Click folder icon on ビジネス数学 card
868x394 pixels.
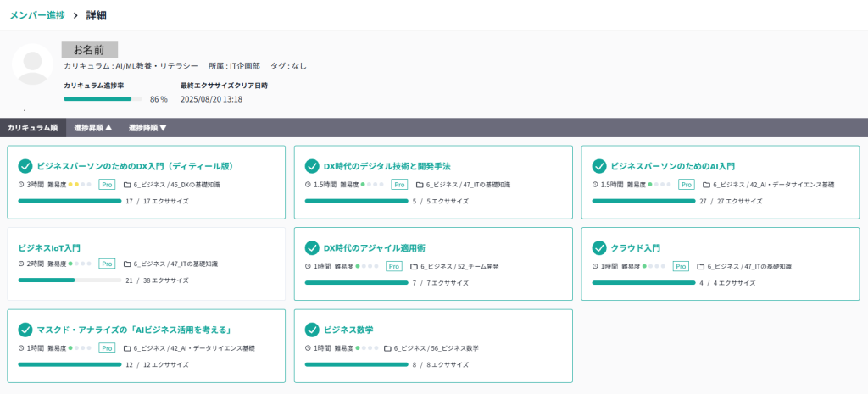click(387, 348)
